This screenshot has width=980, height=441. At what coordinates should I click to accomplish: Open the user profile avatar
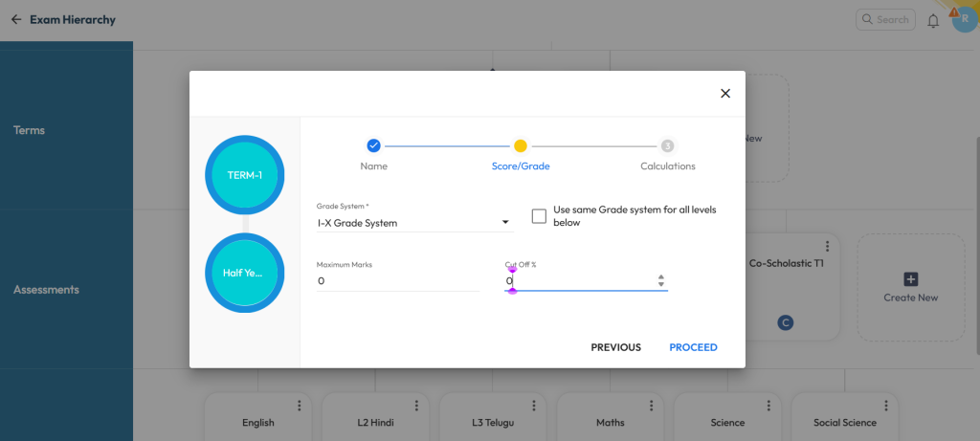tap(963, 19)
